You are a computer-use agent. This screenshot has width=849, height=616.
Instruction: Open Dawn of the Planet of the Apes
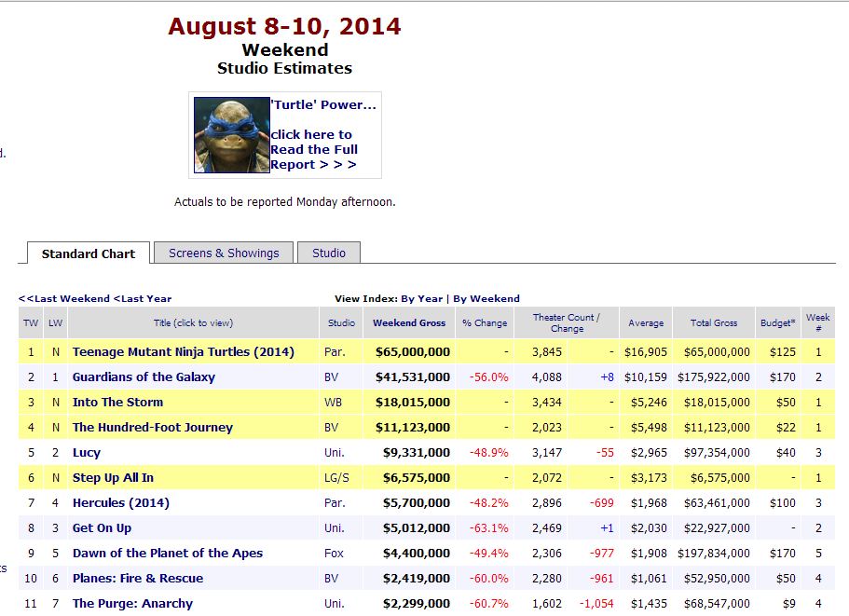tap(168, 554)
